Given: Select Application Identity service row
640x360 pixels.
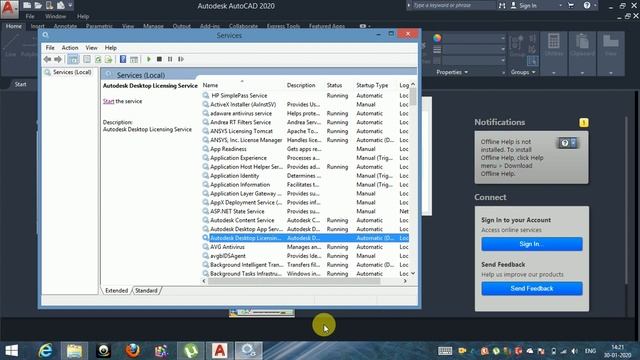Looking at the screenshot, I should pyautogui.click(x=305, y=176).
